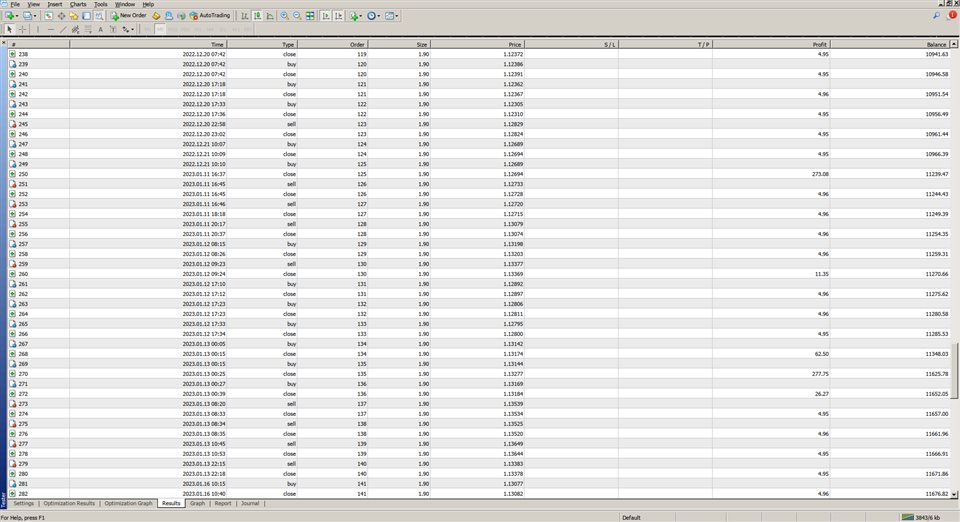Click the Default profile status bar entry
This screenshot has height=522, width=960.
pyautogui.click(x=631, y=518)
